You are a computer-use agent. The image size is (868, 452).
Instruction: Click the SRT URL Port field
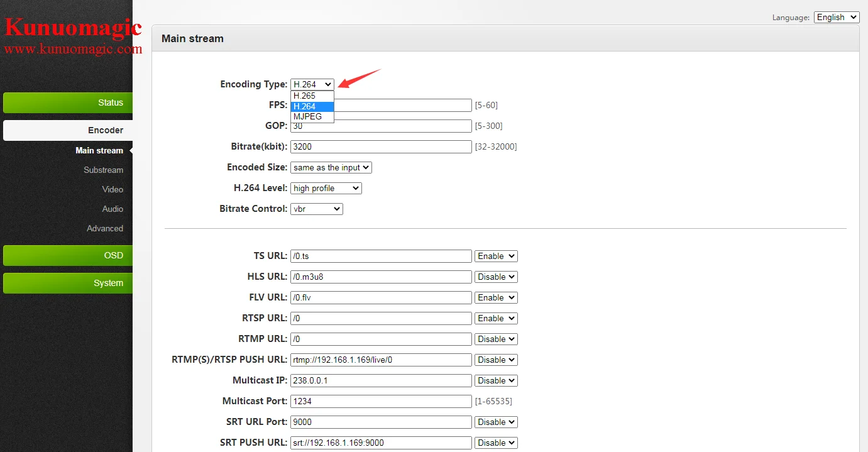381,422
